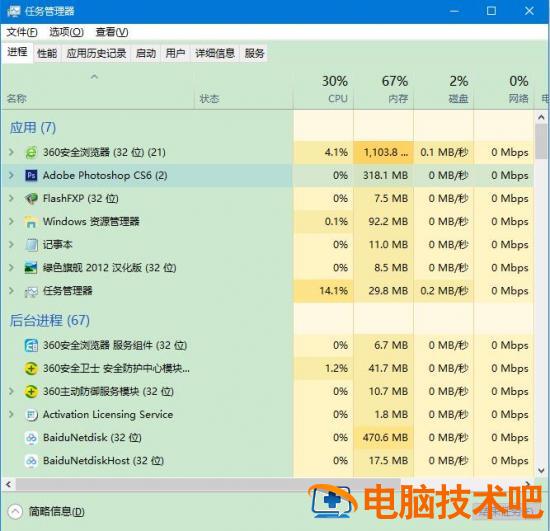Image resolution: width=550 pixels, height=531 pixels.
Task: Switch to the 应用历史记录 tab
Action: click(x=96, y=54)
